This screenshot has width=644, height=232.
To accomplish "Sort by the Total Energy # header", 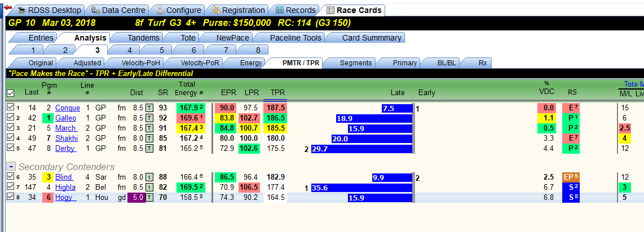I will point(189,88).
